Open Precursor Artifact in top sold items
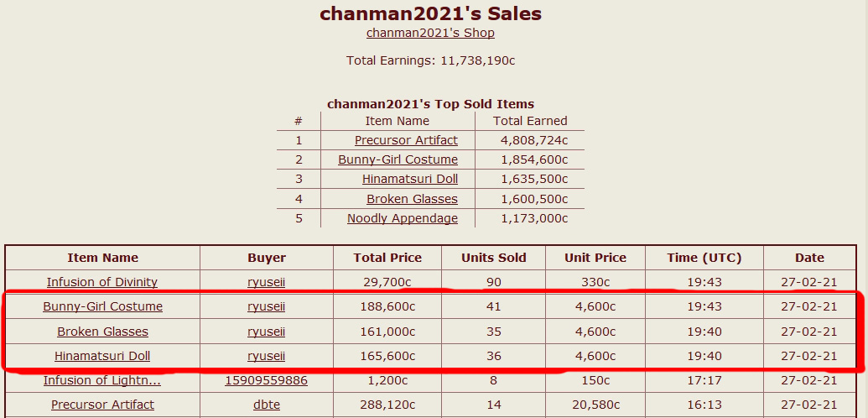Image resolution: width=868 pixels, height=418 pixels. 406,140
